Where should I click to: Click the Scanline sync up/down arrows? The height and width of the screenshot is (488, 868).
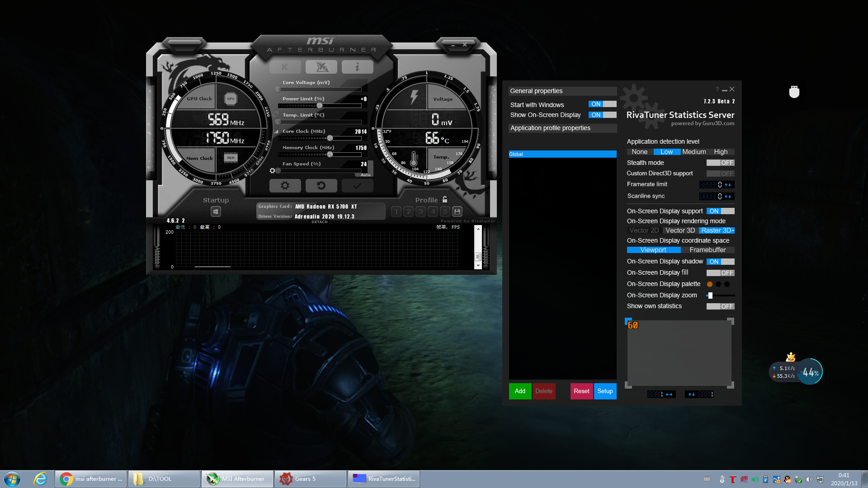[x=728, y=196]
